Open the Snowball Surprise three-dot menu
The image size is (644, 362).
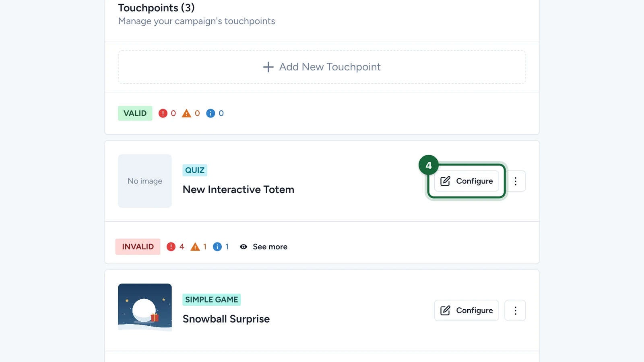515,311
